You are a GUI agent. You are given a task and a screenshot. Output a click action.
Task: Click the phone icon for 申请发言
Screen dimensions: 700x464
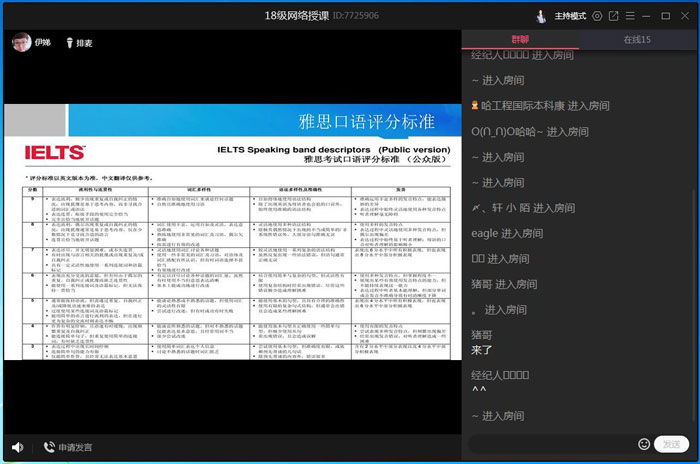click(x=49, y=447)
